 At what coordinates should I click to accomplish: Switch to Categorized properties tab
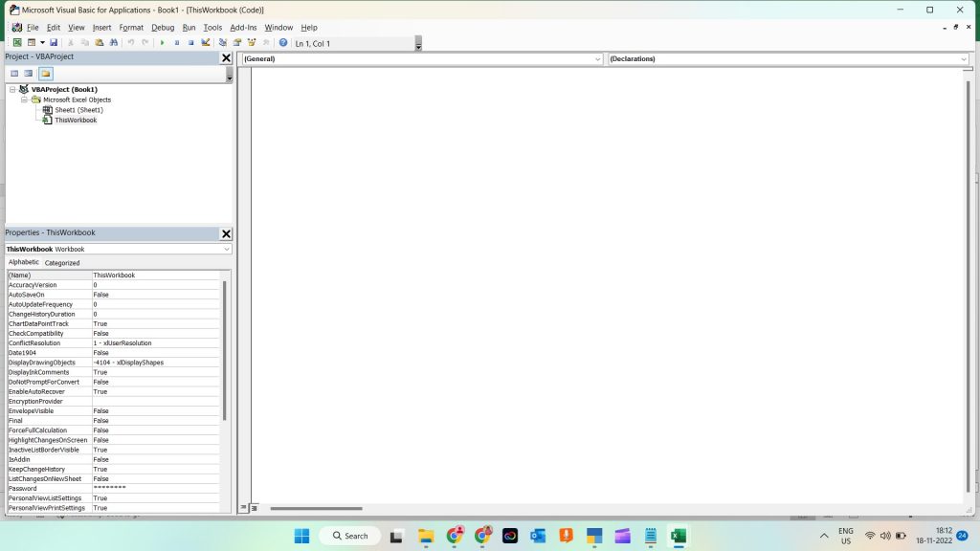point(62,263)
